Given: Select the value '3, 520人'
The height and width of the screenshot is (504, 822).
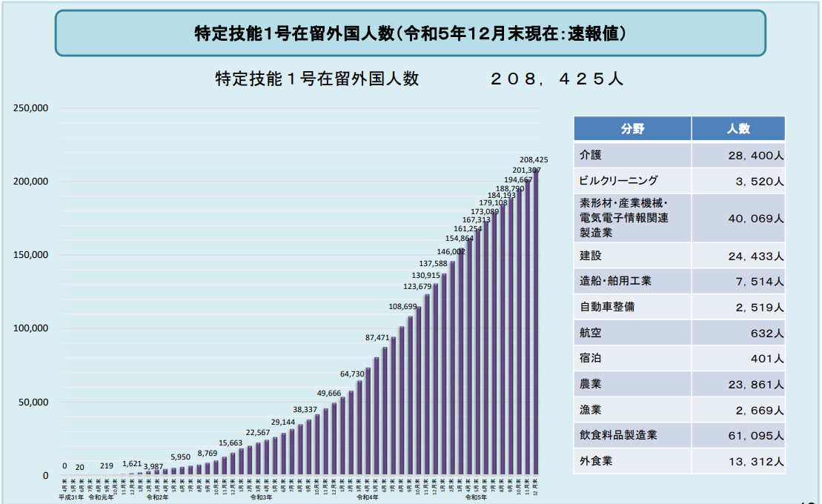Looking at the screenshot, I should (x=759, y=182).
